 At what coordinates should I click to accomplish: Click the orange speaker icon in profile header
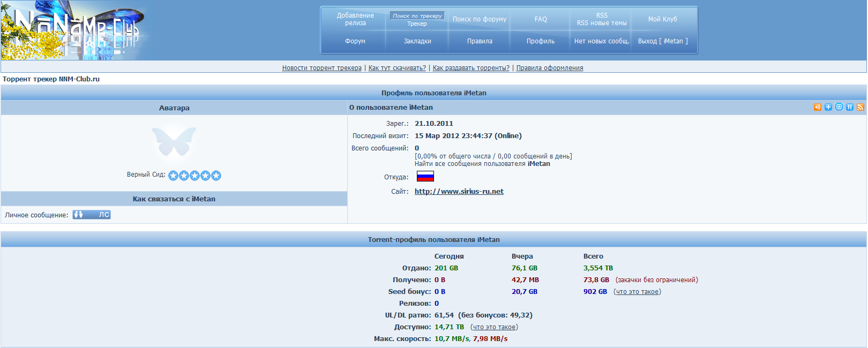click(817, 107)
